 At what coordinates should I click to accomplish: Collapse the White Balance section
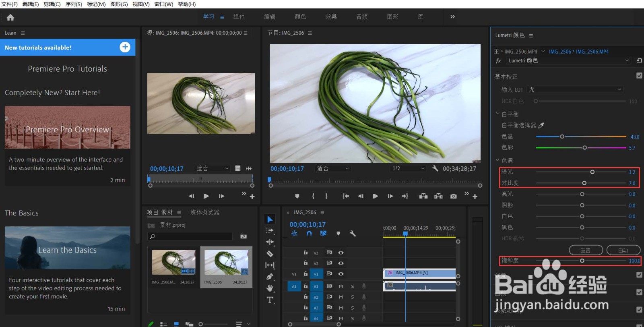(x=497, y=114)
